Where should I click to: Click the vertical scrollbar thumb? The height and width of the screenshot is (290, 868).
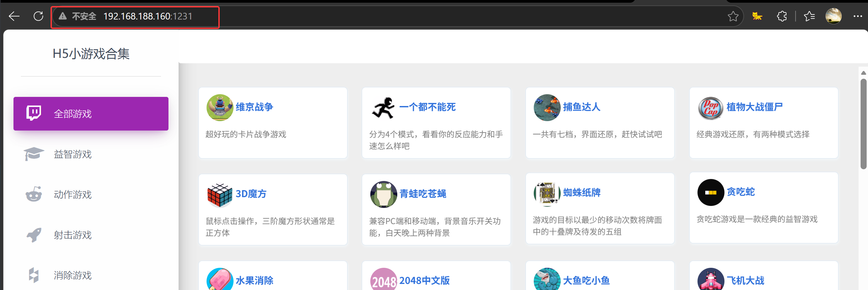click(863, 124)
